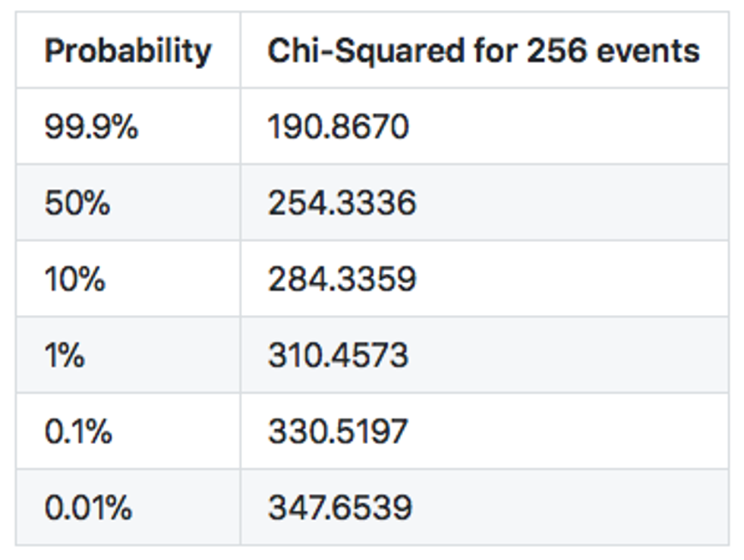
Task: Click the 310.4573 chi-squared value
Action: point(338,354)
